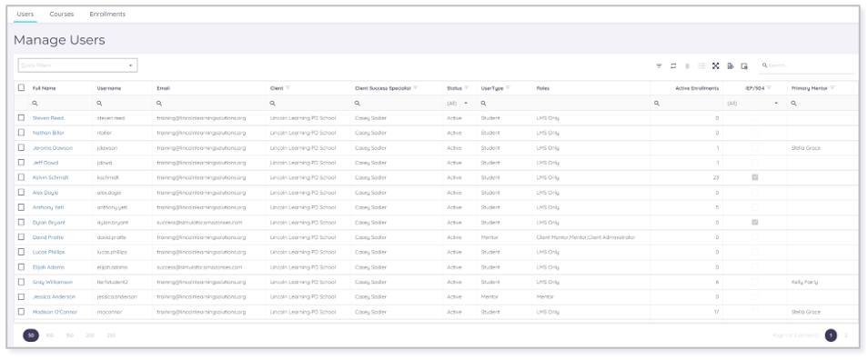Toggle Dylan Bryant IEP/504 checkbox
The image size is (868, 360).
click(x=754, y=223)
